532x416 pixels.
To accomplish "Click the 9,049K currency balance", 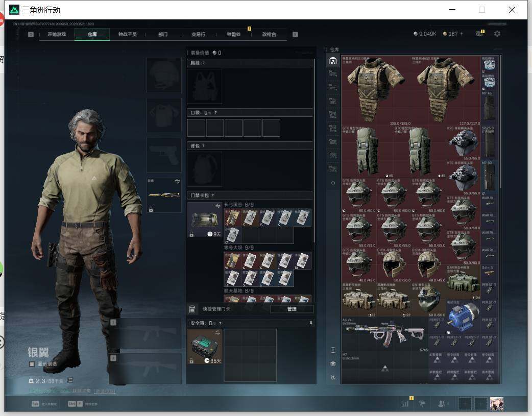I will coord(424,34).
